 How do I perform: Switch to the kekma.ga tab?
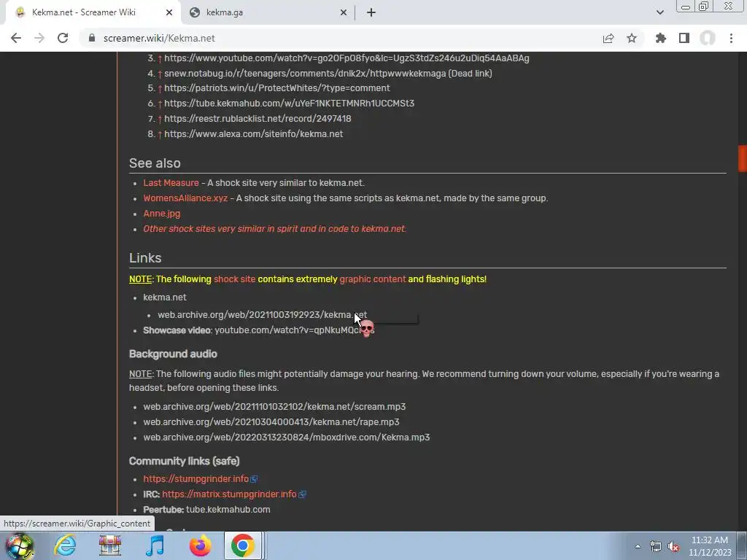[x=268, y=12]
